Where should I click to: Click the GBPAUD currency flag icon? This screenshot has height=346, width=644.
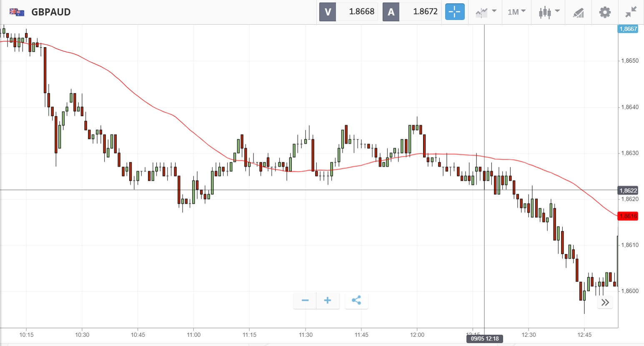[x=17, y=12]
